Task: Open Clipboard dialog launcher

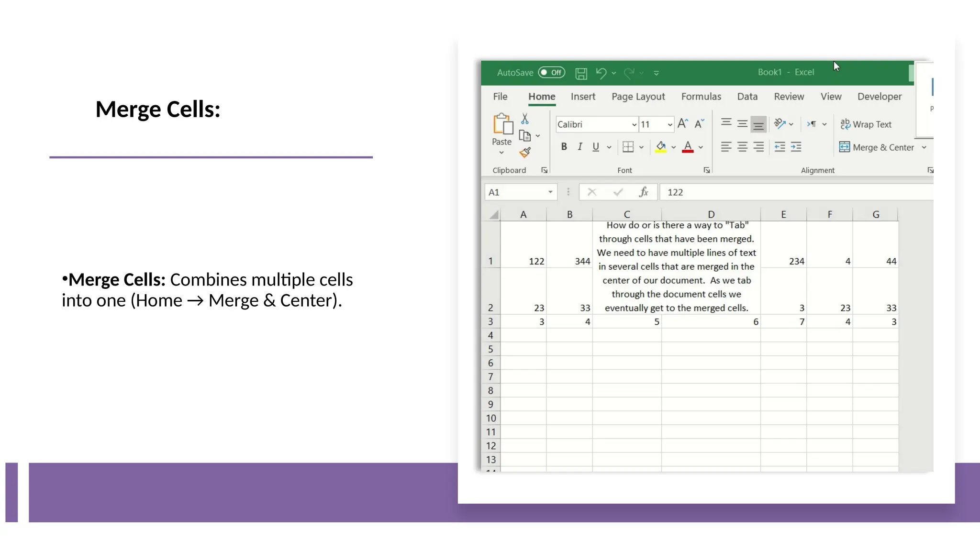Action: coord(544,170)
